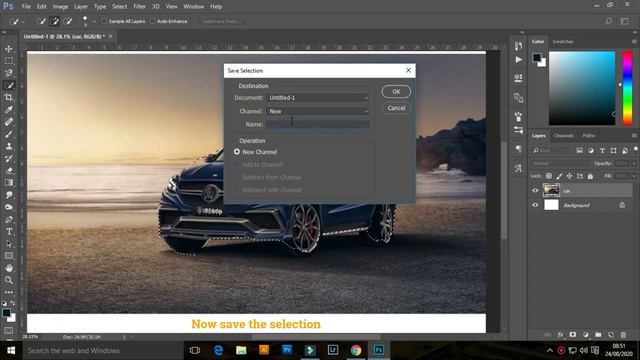This screenshot has height=360, width=640.
Task: Select the Eraser tool
Action: (9, 171)
